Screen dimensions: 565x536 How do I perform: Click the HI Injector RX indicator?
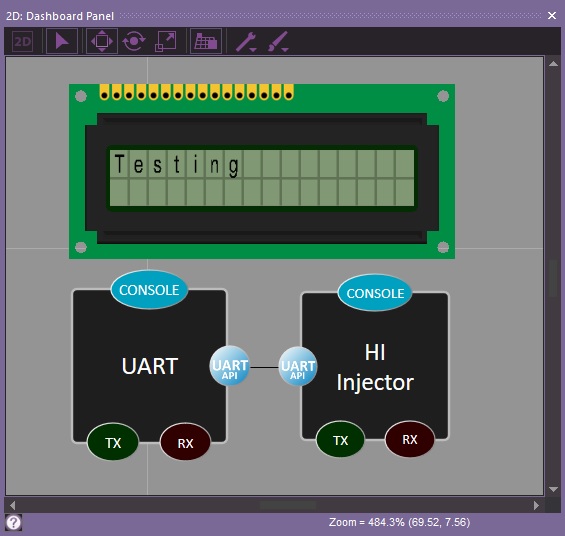[410, 439]
